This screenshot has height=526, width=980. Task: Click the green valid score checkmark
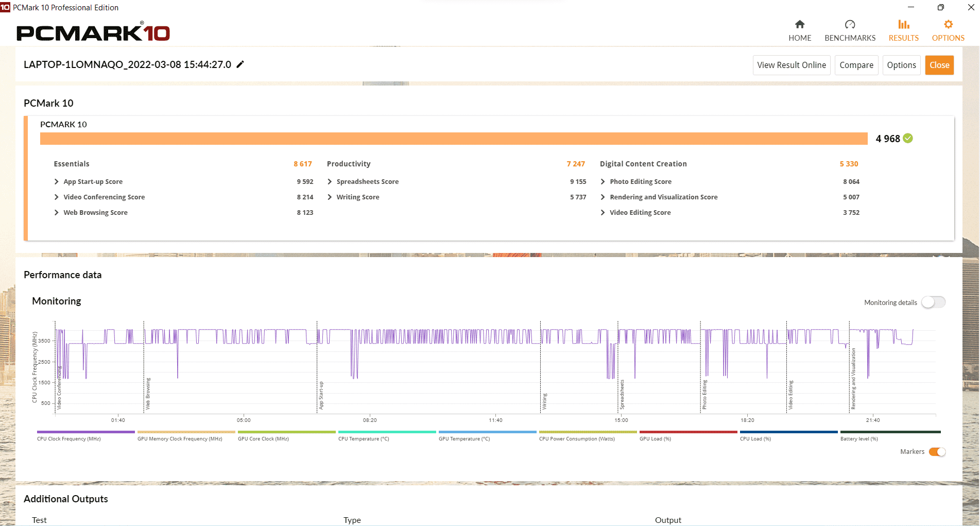point(908,138)
